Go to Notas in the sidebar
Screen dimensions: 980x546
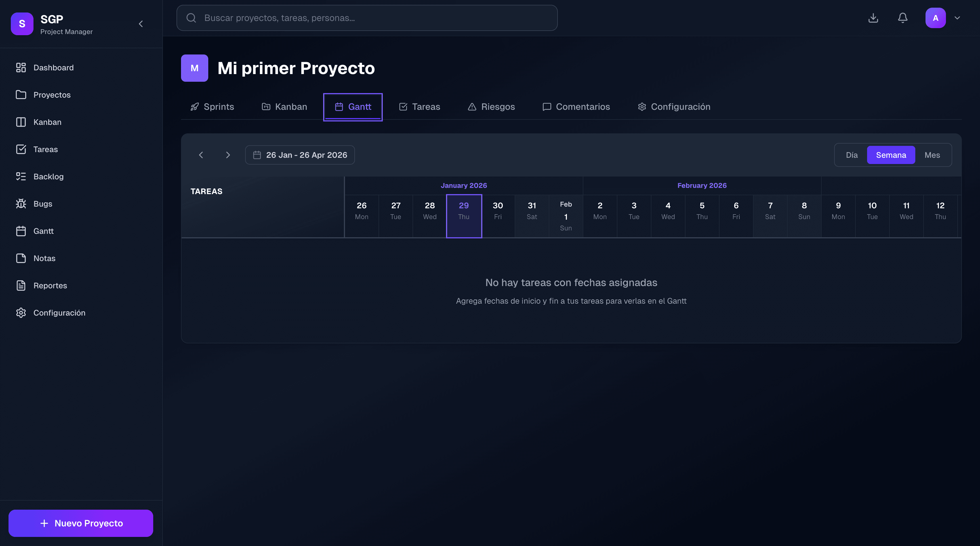pos(44,258)
